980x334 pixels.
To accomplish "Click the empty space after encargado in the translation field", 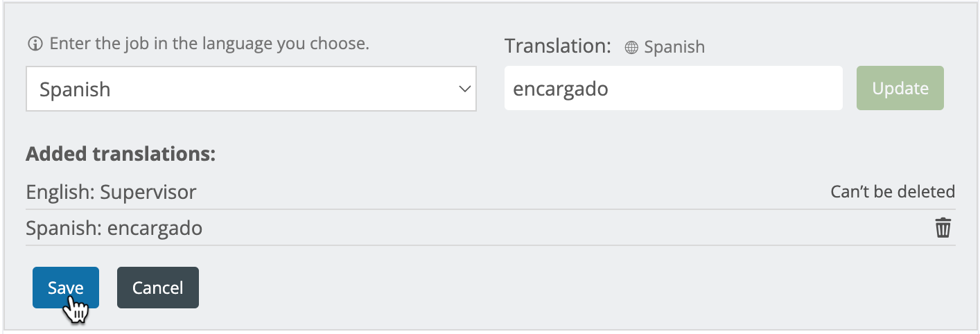I will click(x=724, y=88).
